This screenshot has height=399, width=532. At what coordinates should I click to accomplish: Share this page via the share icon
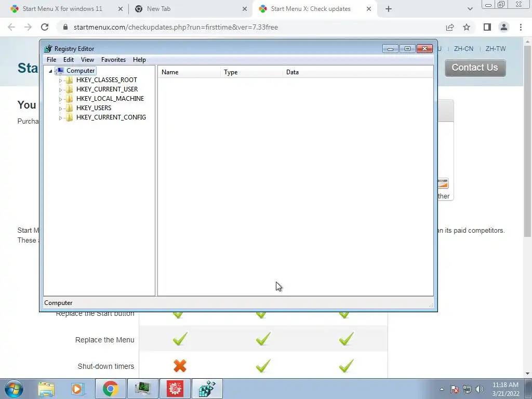coord(450,27)
